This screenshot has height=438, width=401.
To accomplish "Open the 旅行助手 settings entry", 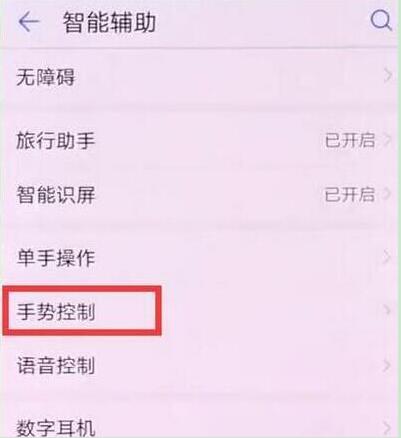I will pyautogui.click(x=200, y=140).
